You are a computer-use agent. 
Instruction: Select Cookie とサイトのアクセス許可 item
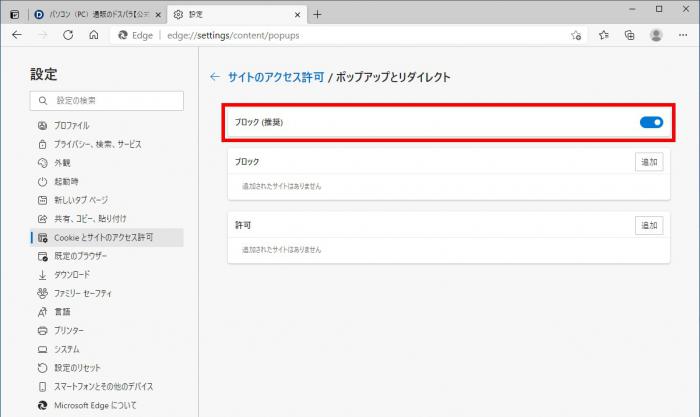point(107,238)
